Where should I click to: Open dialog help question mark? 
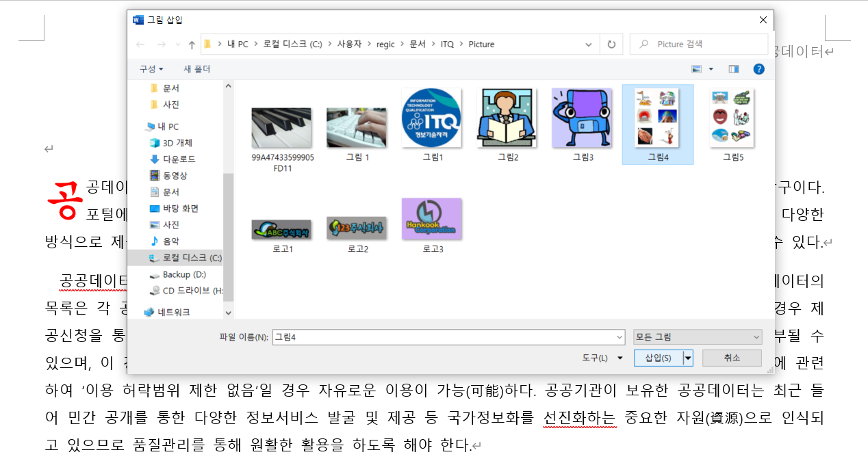pos(758,69)
